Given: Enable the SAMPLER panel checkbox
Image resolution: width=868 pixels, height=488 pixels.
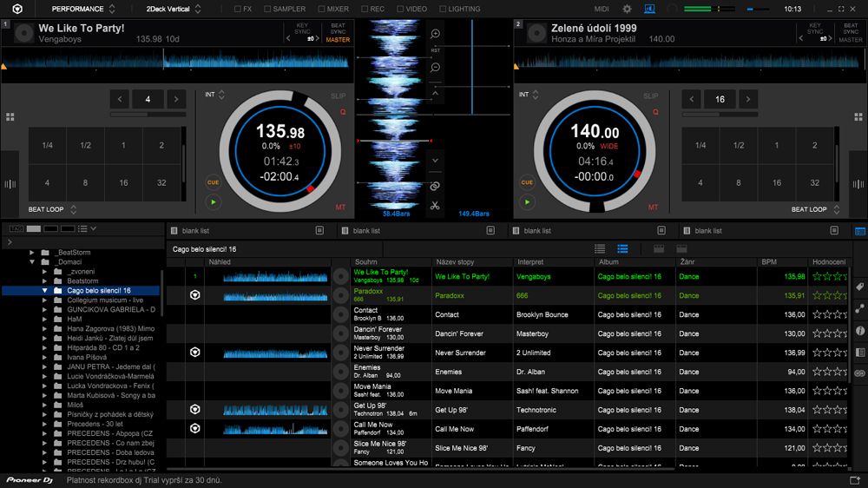Looking at the screenshot, I should pyautogui.click(x=266, y=9).
